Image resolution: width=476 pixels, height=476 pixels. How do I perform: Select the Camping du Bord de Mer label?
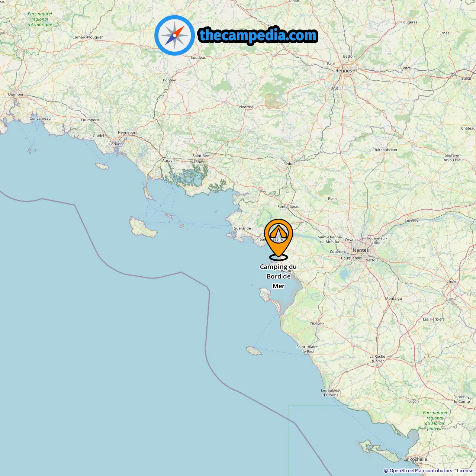[279, 276]
